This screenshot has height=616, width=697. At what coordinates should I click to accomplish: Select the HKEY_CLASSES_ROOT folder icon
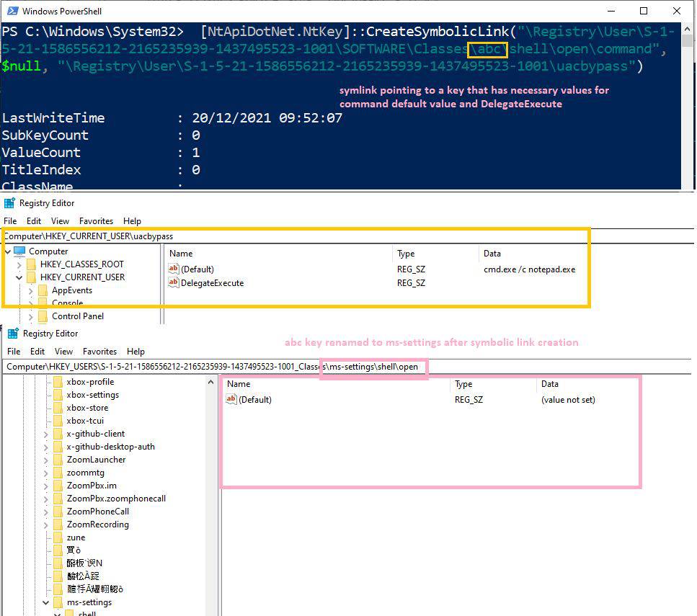point(31,264)
